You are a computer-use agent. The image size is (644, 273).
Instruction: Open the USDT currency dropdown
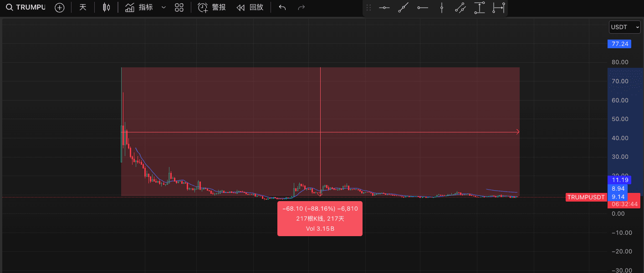click(x=624, y=27)
